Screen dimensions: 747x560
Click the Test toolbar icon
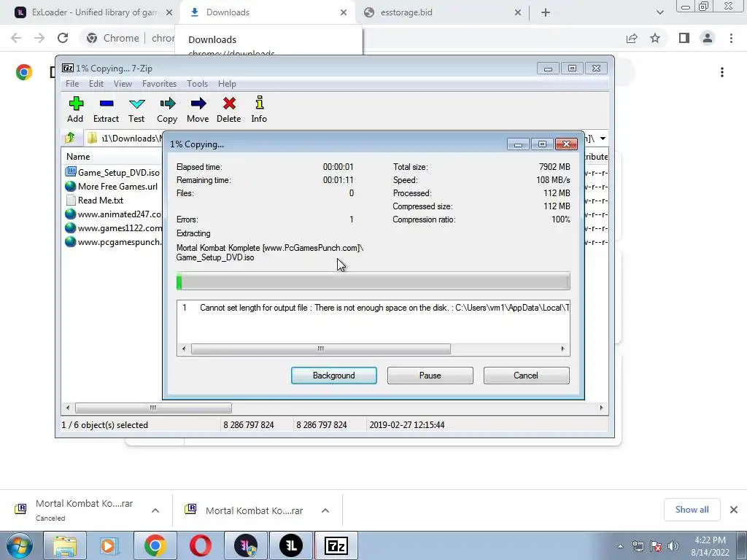click(136, 109)
